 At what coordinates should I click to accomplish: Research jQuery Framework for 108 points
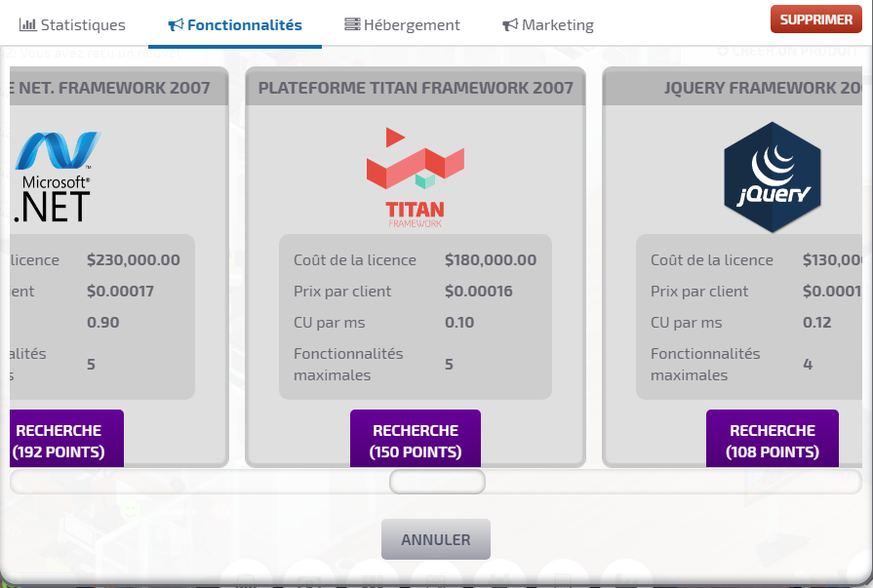click(772, 441)
